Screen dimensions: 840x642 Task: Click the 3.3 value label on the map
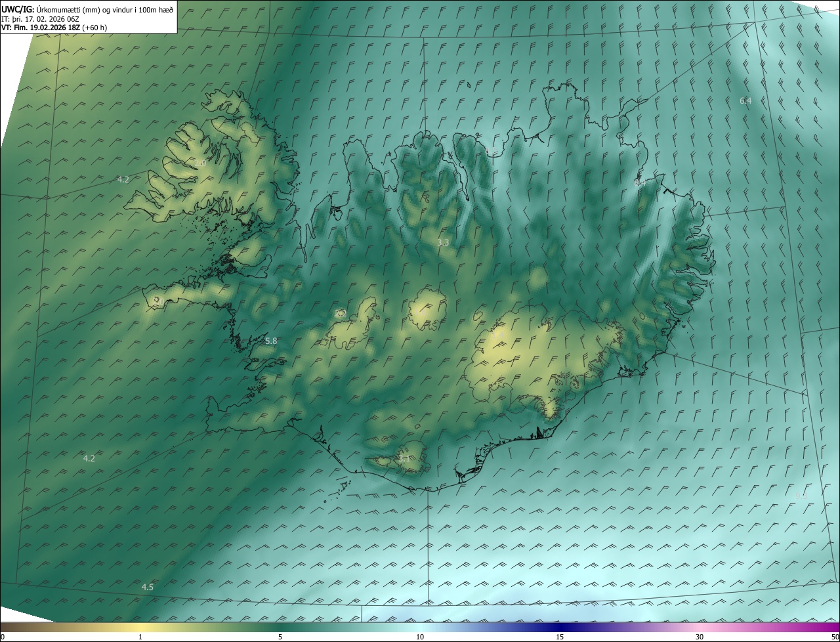coord(443,242)
